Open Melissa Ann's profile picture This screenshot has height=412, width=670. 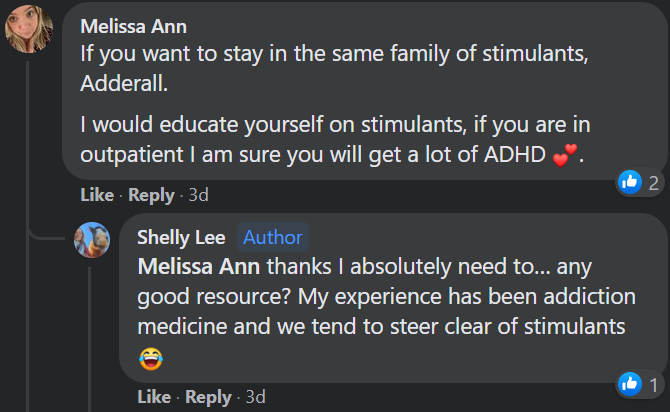29,29
